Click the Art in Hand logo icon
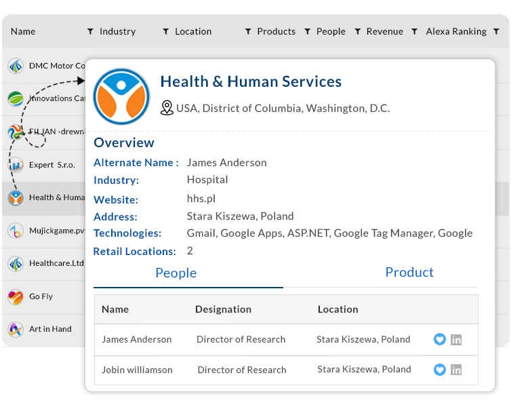Viewport: 532px width, 407px height. tap(16, 329)
